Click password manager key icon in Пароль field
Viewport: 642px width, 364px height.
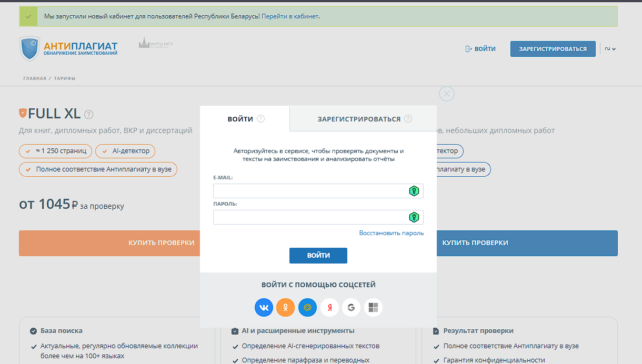414,217
